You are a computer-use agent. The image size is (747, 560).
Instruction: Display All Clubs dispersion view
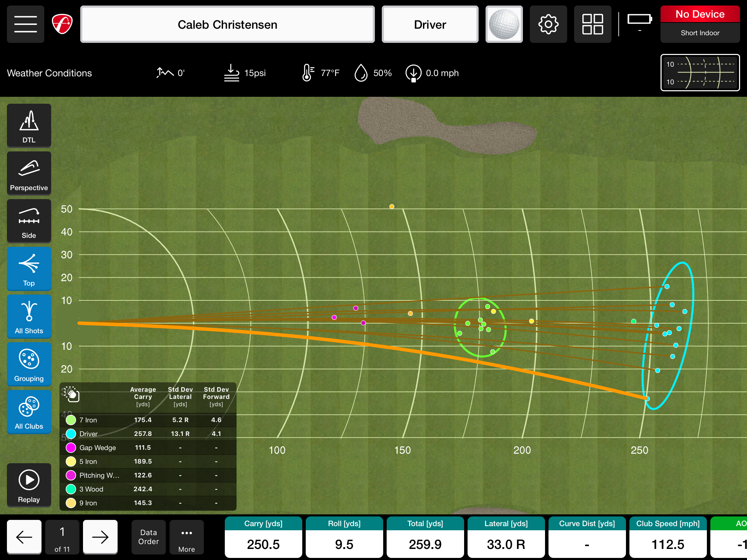click(29, 412)
